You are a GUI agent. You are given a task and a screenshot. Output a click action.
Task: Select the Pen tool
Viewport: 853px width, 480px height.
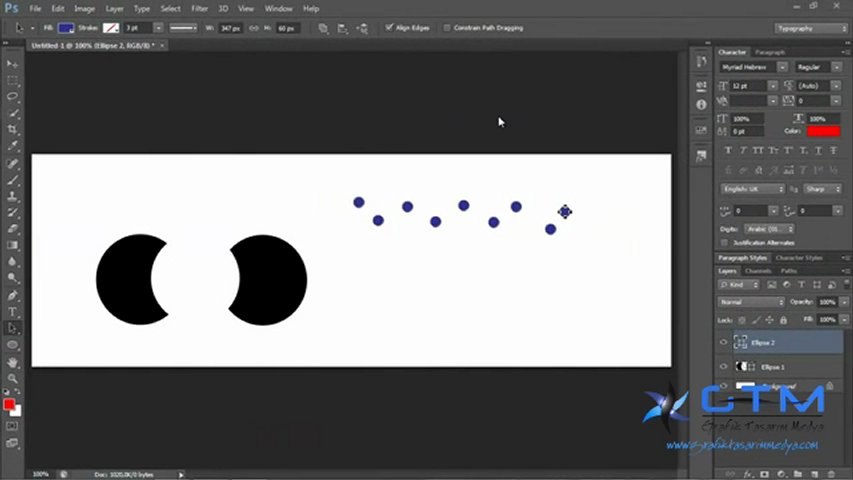point(12,296)
